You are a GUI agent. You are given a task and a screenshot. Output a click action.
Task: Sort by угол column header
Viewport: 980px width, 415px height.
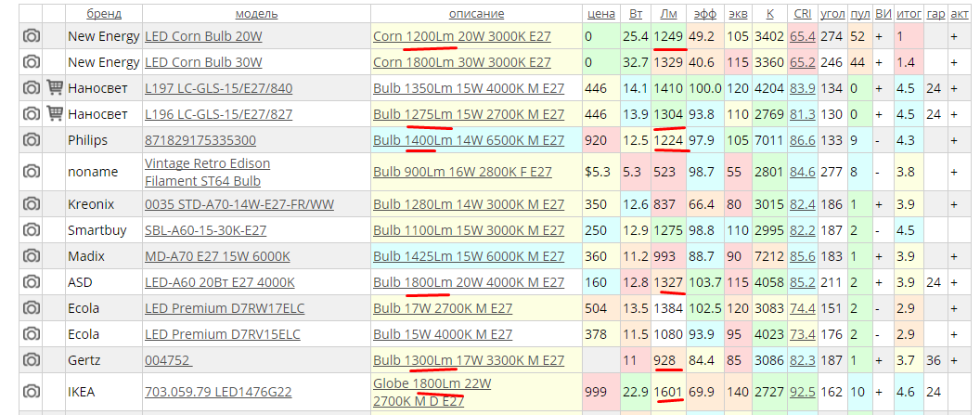(x=832, y=14)
